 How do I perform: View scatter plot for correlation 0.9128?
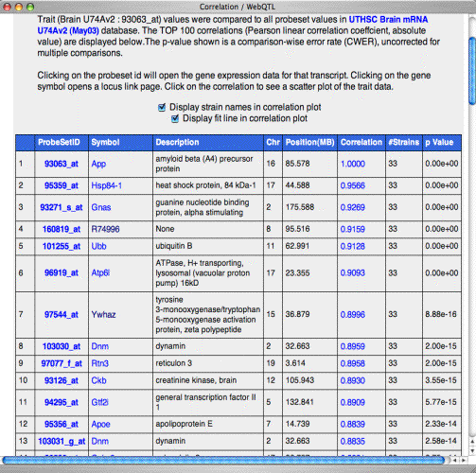coord(353,246)
